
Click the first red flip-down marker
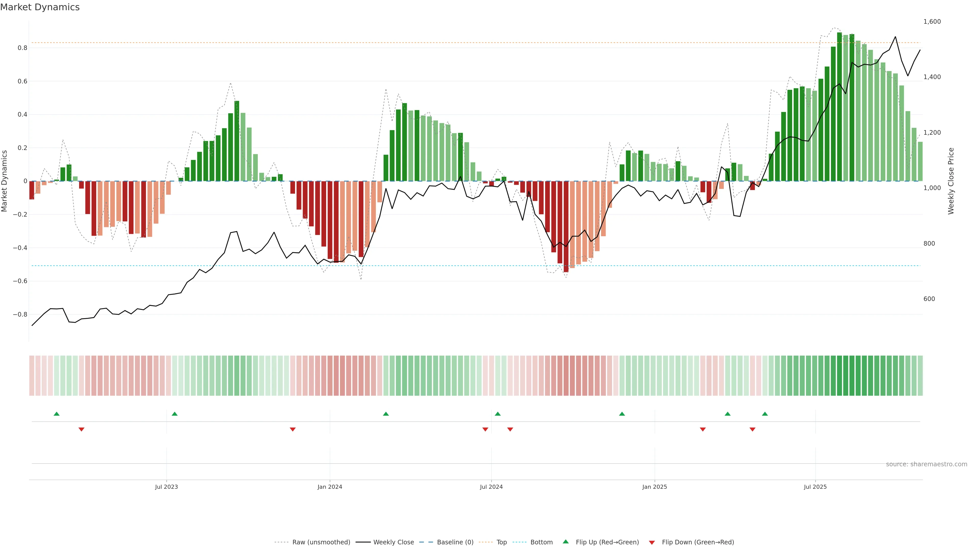click(81, 429)
